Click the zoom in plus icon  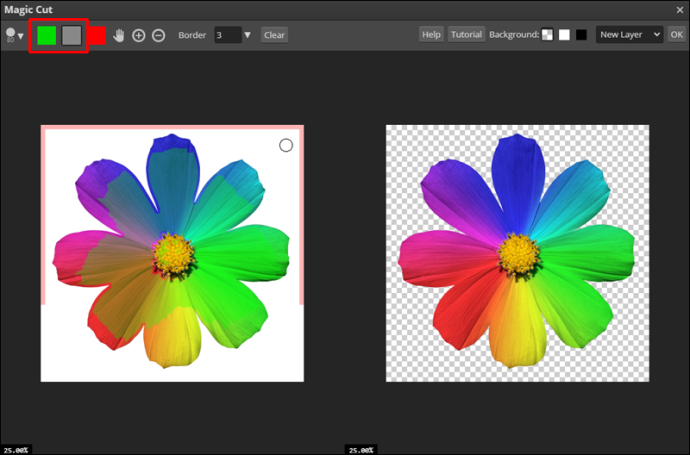click(139, 35)
